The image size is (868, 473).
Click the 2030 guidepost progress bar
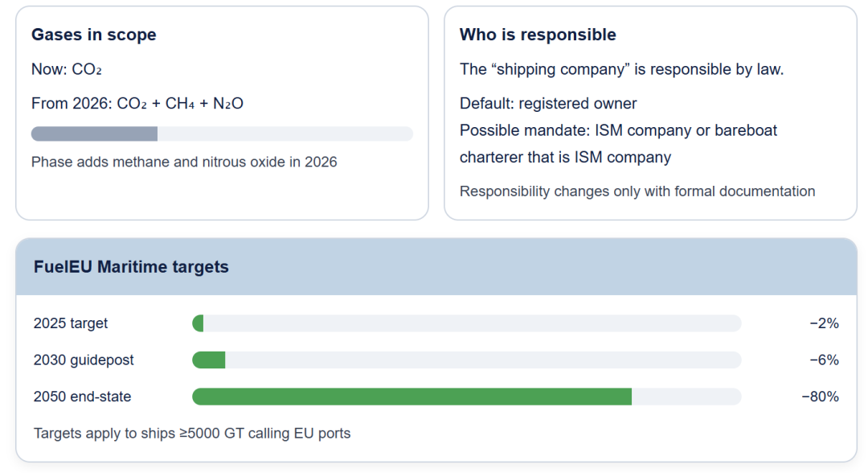pyautogui.click(x=466, y=360)
